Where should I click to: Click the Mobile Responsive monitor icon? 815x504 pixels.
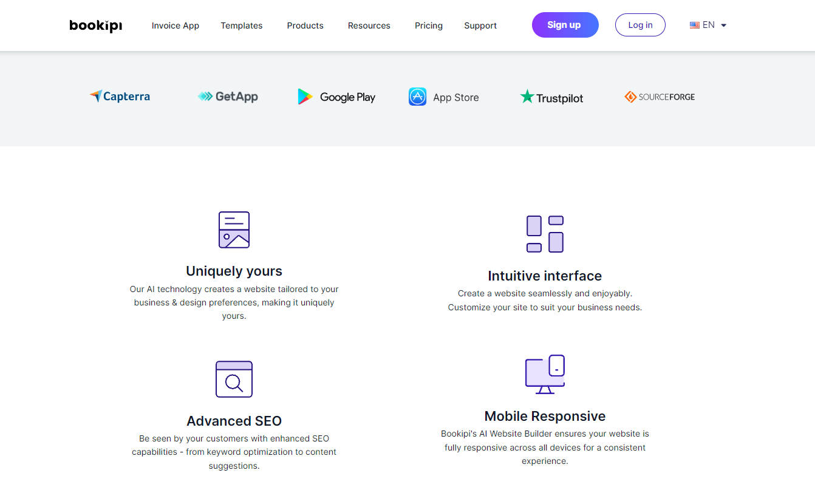[x=545, y=374]
